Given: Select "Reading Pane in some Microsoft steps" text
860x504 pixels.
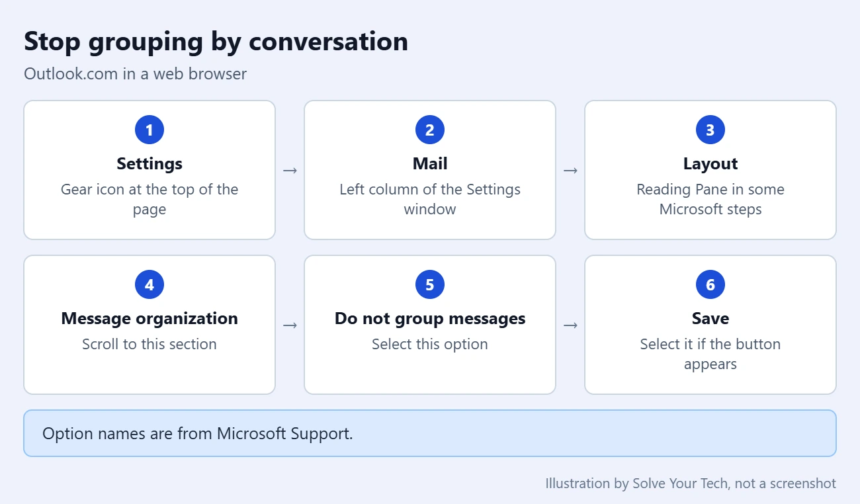Looking at the screenshot, I should [710, 199].
